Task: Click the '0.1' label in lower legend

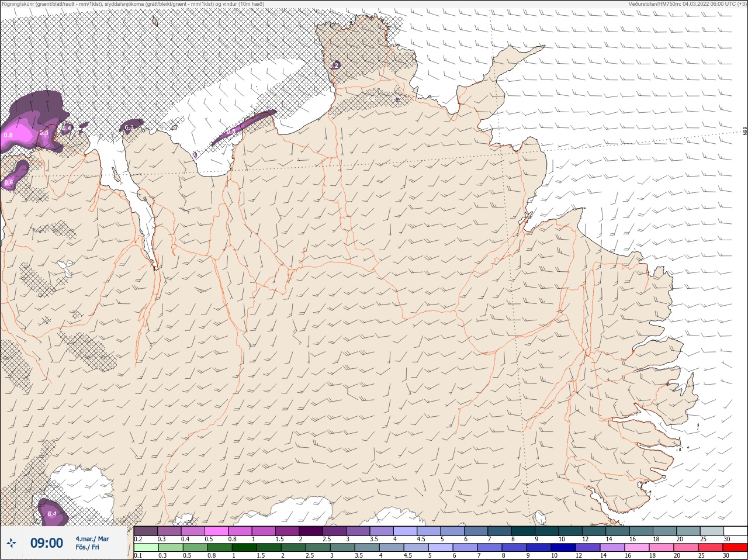Action: click(x=138, y=556)
